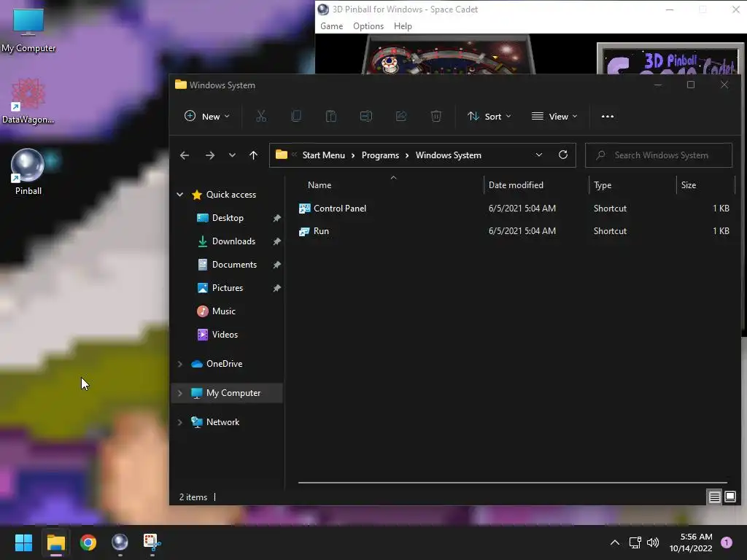Click the Search Windows System box

point(659,155)
